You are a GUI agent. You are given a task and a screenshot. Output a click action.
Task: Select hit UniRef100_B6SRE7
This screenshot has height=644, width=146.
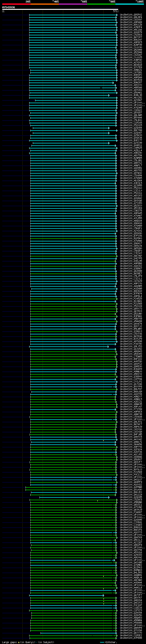pyautogui.click(x=131, y=273)
